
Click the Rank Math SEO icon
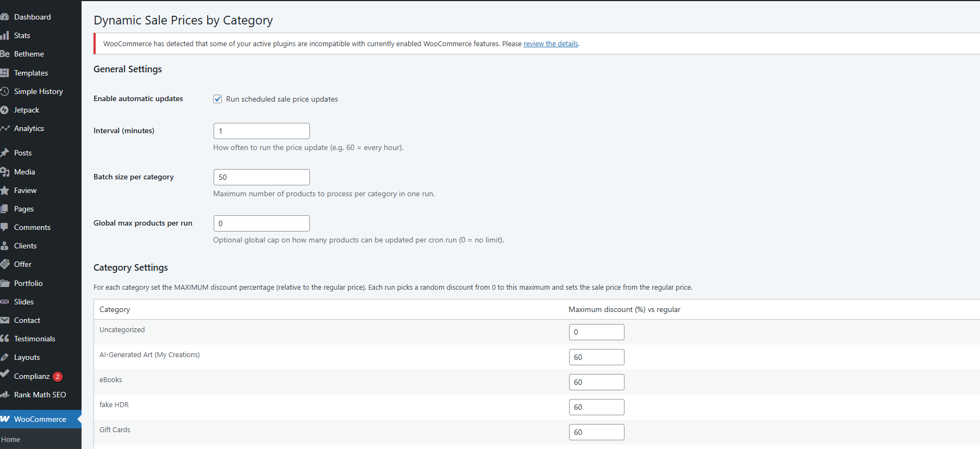click(4, 395)
